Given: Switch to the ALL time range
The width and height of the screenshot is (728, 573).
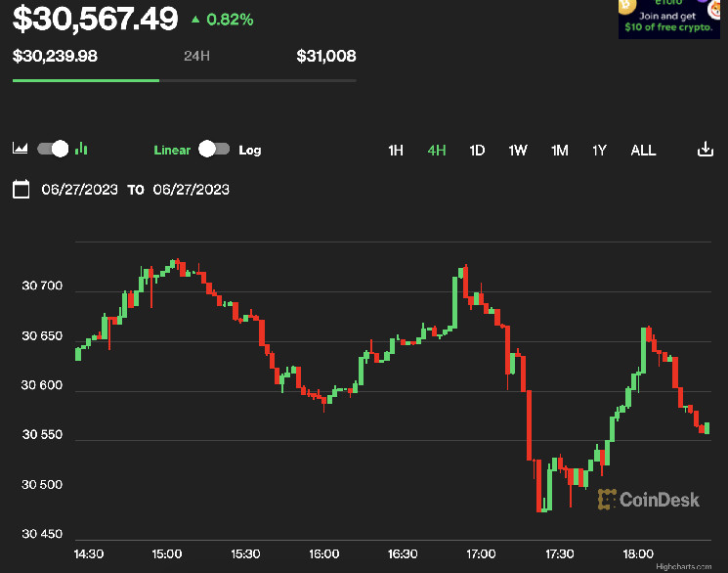Looking at the screenshot, I should pos(643,151).
